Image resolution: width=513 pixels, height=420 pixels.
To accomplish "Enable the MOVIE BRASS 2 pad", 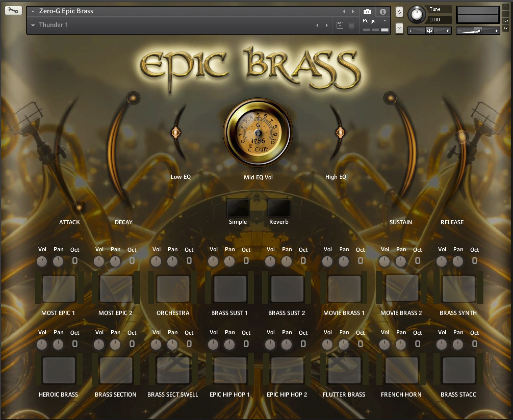I will (402, 288).
